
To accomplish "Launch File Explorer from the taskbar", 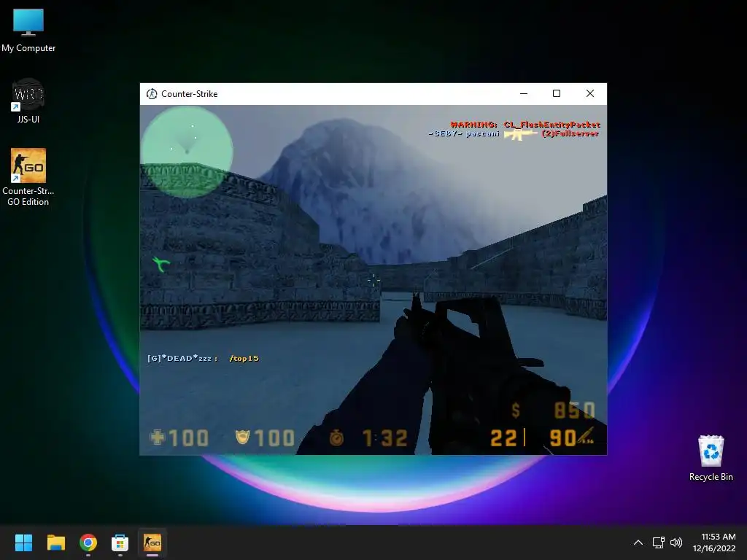I will (55, 542).
